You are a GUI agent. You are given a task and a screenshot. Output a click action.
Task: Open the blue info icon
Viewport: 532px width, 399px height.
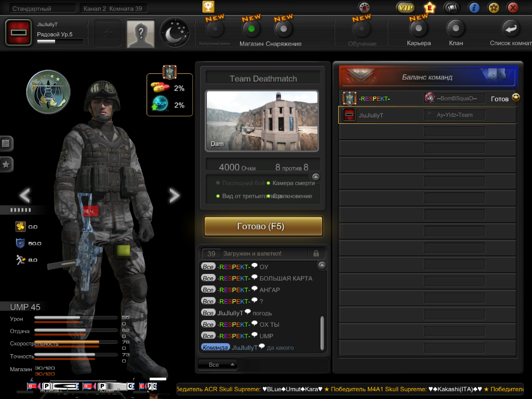[474, 7]
